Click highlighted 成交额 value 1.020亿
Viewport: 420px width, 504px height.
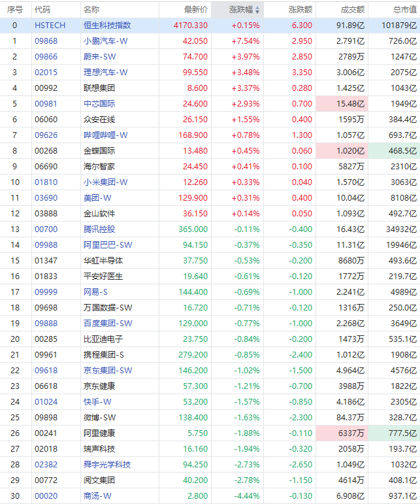click(x=342, y=151)
